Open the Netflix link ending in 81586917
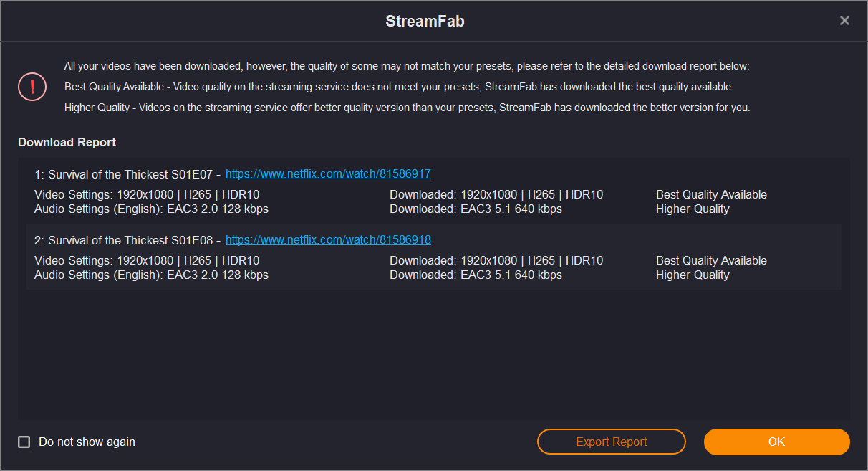This screenshot has height=471, width=868. click(x=328, y=174)
